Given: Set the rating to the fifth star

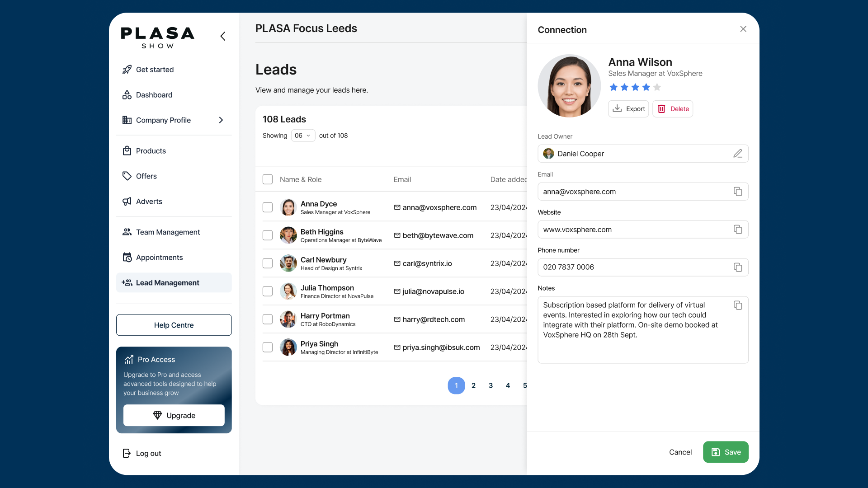Looking at the screenshot, I should pyautogui.click(x=657, y=87).
